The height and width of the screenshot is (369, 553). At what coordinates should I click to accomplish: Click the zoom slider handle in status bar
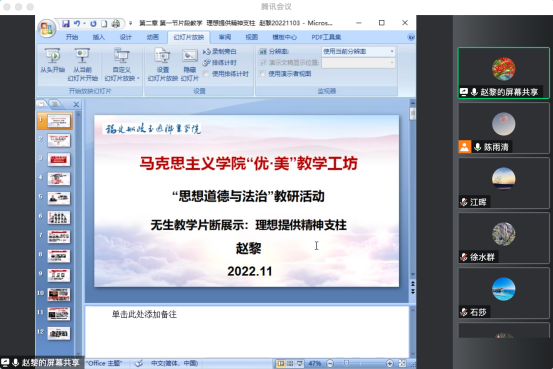(346, 363)
